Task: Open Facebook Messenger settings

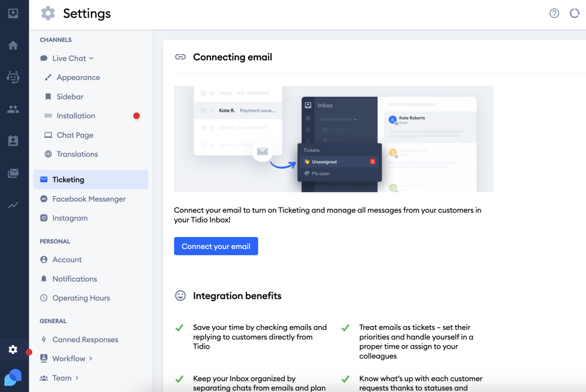Action: point(89,199)
